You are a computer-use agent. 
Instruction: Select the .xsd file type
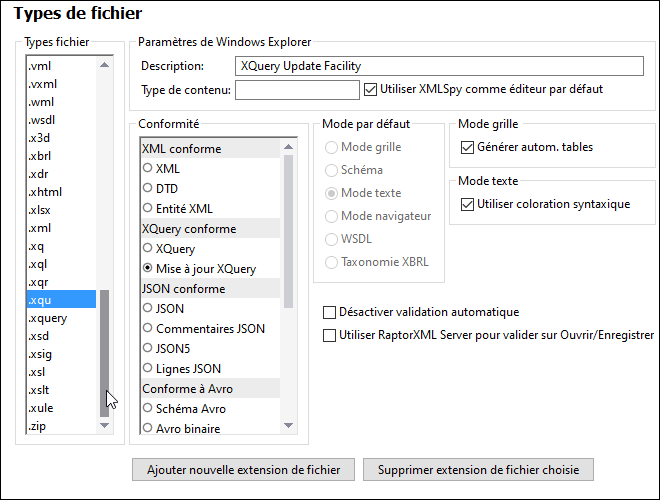(x=39, y=336)
